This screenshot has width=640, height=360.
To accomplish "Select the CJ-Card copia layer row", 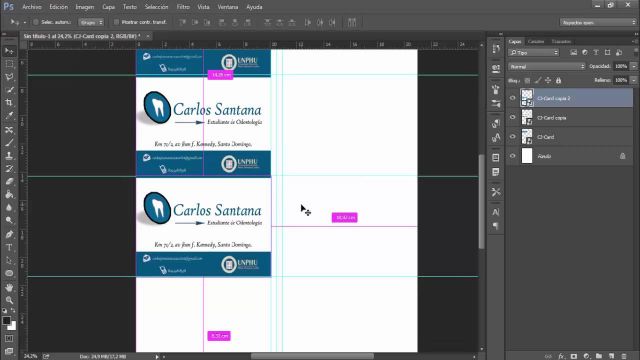I will (x=570, y=118).
